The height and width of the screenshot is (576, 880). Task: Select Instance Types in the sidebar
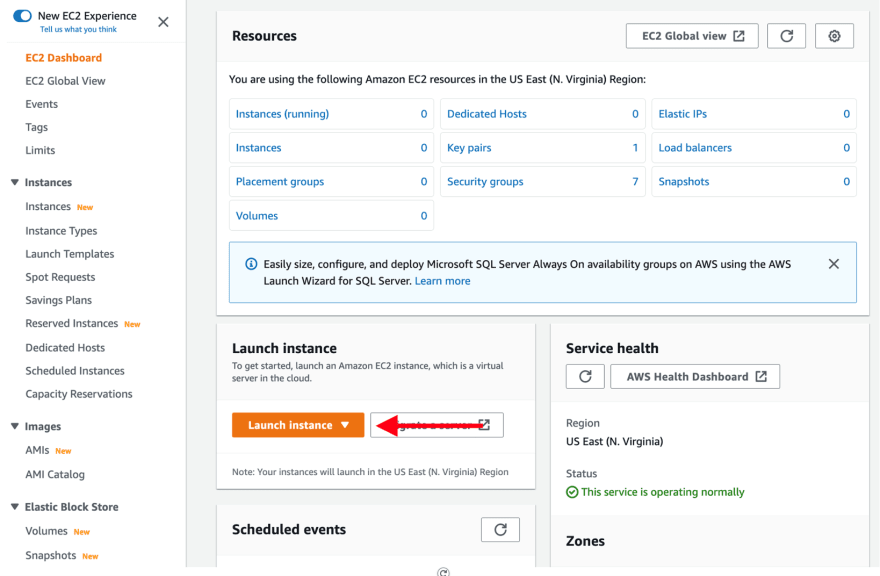(x=62, y=230)
